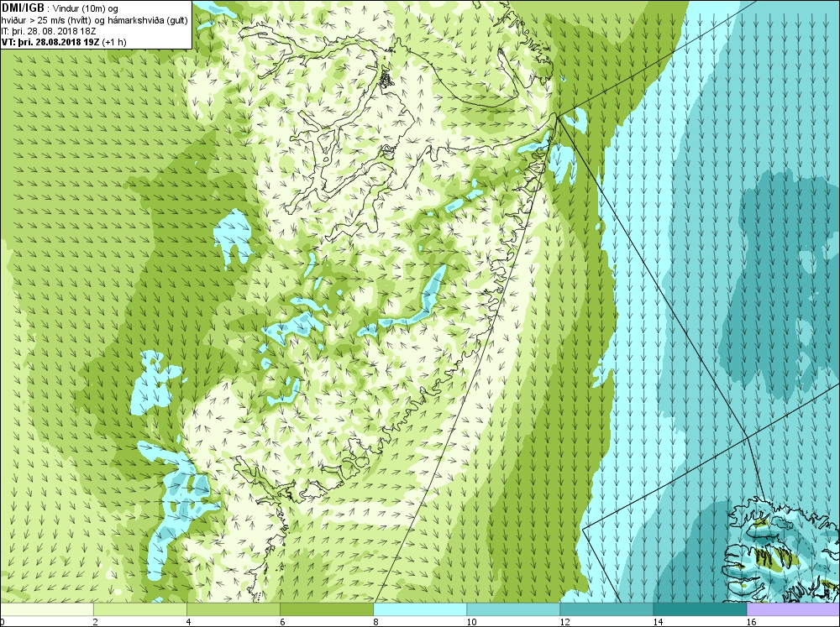
Task: Click the purple swatch above 16 m/s
Action: (793, 609)
